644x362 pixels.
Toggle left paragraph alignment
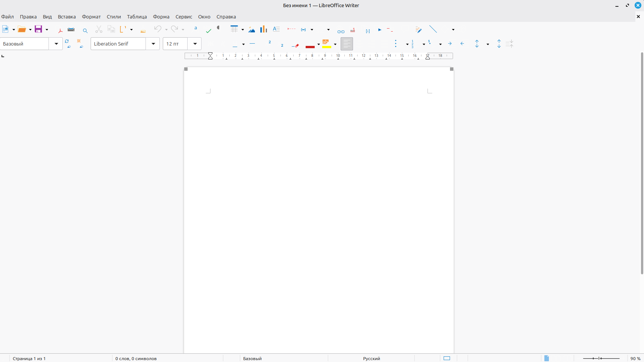347,44
